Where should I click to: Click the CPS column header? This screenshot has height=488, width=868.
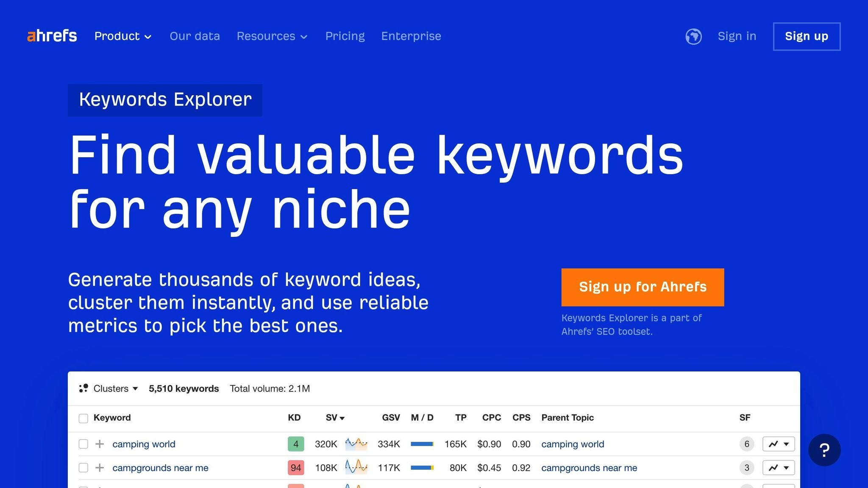(x=521, y=418)
